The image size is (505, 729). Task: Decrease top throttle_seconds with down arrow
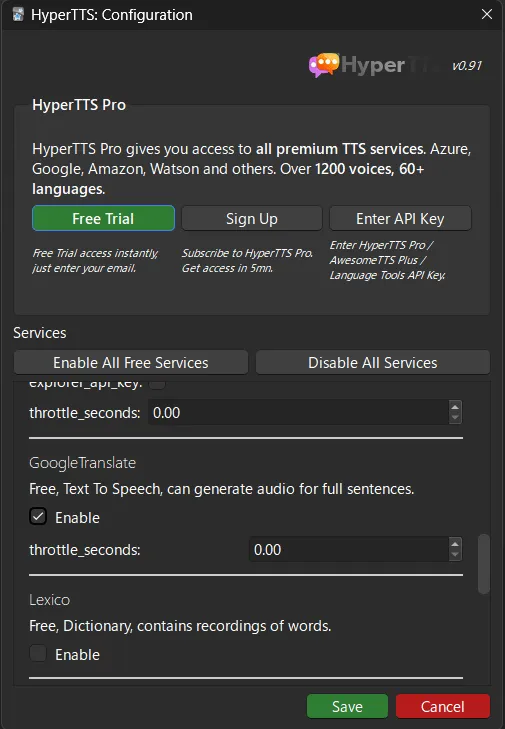455,418
